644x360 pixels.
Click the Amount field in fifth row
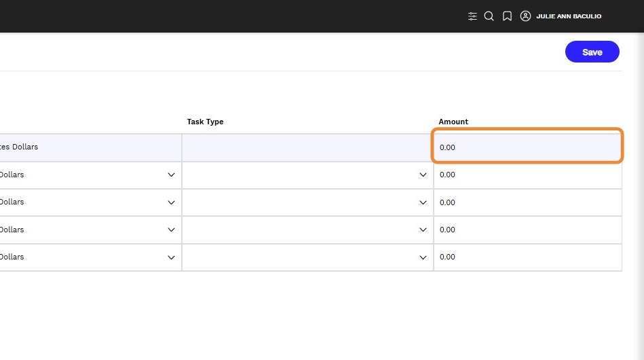[x=527, y=257]
